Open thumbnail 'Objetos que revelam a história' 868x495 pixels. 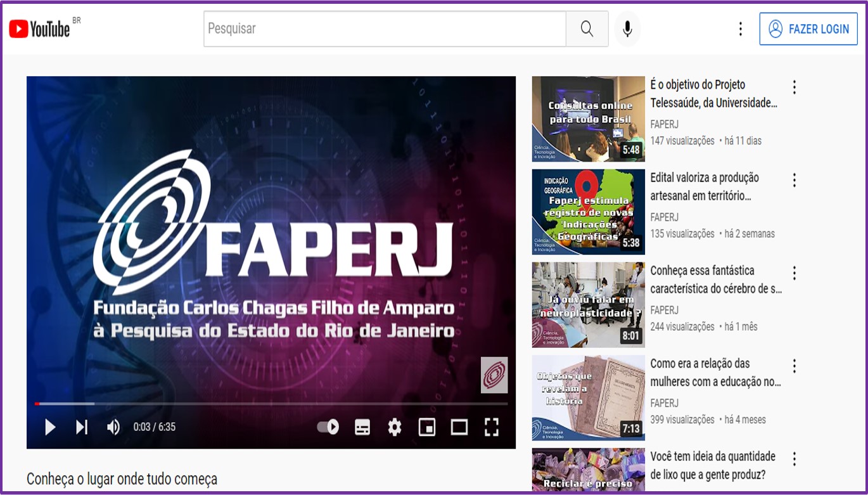(x=589, y=398)
